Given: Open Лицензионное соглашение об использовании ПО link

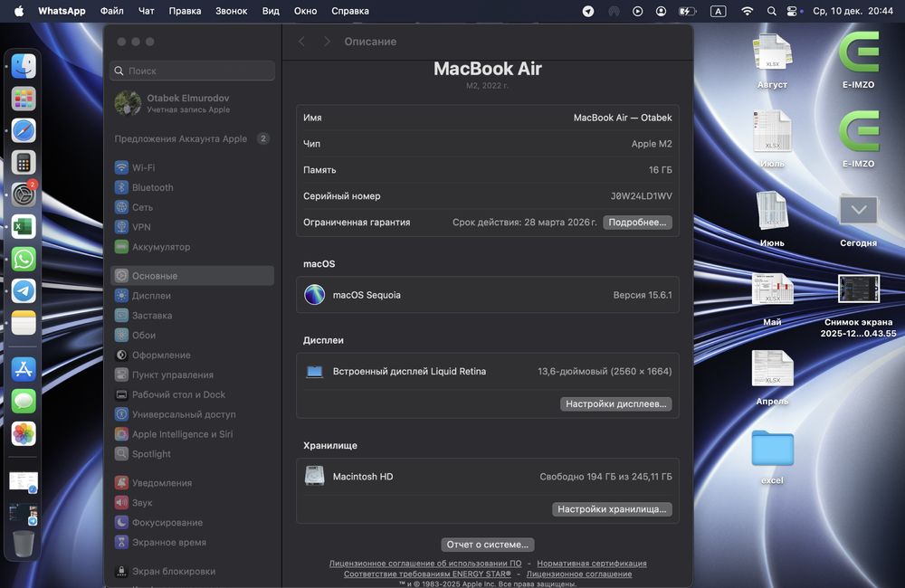Looking at the screenshot, I should (425, 564).
